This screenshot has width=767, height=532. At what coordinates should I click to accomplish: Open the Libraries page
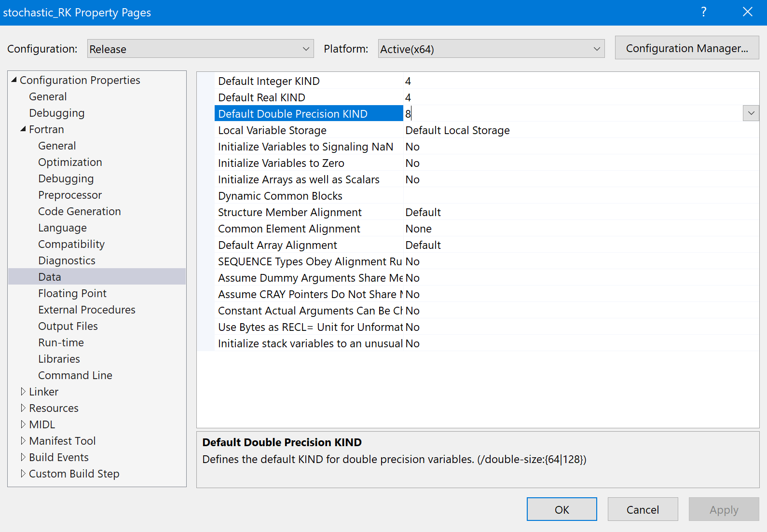(59, 359)
